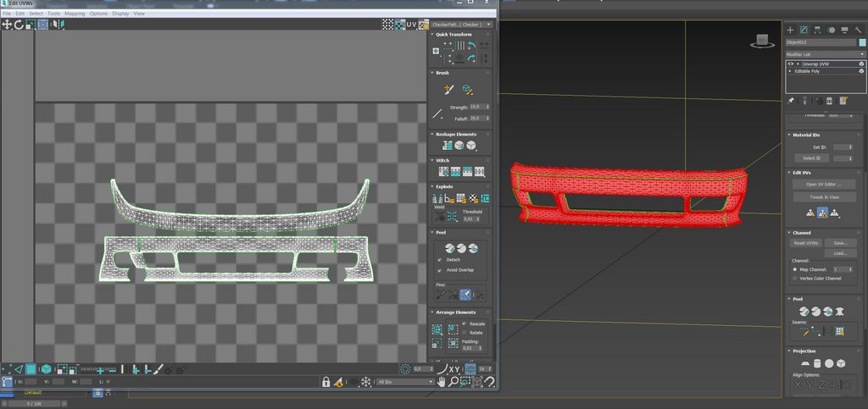Click the first Explode break icon
This screenshot has height=409, width=868.
click(x=437, y=198)
